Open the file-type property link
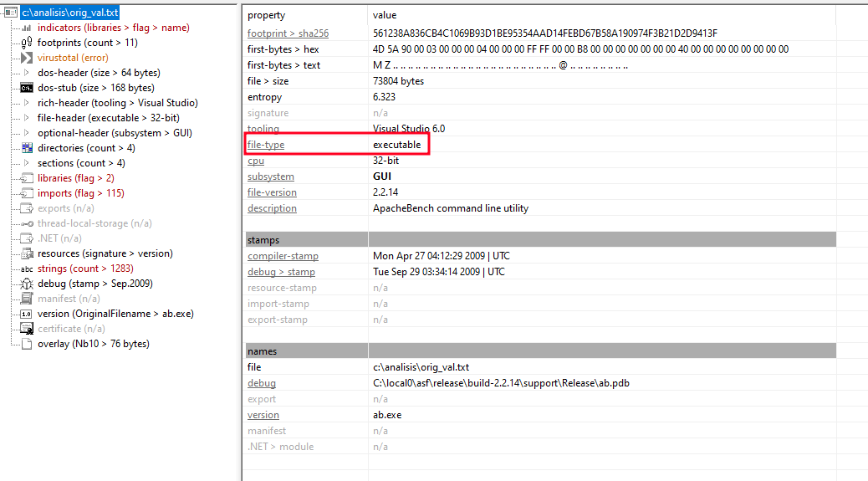868x481 pixels. tap(265, 145)
